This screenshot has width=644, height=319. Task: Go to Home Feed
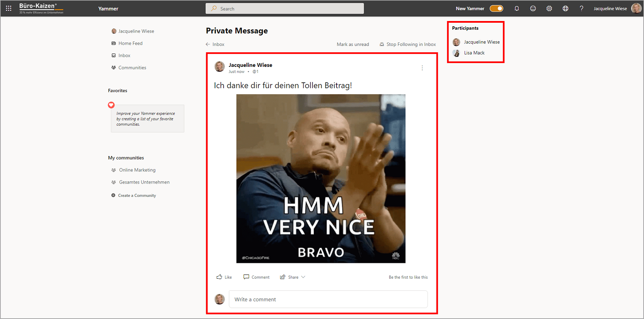pos(131,43)
